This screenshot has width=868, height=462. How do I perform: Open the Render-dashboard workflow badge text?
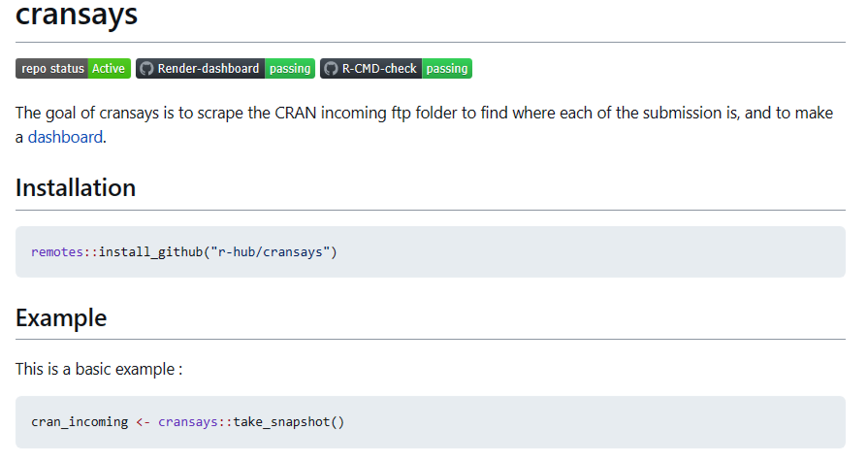pos(208,69)
